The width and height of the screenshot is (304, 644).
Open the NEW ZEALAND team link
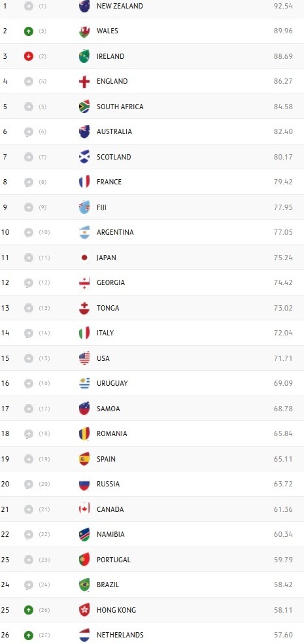[120, 6]
